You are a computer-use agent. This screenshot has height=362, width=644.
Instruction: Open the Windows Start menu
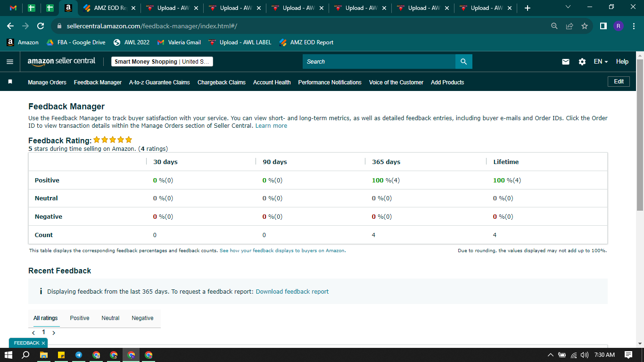[8, 355]
